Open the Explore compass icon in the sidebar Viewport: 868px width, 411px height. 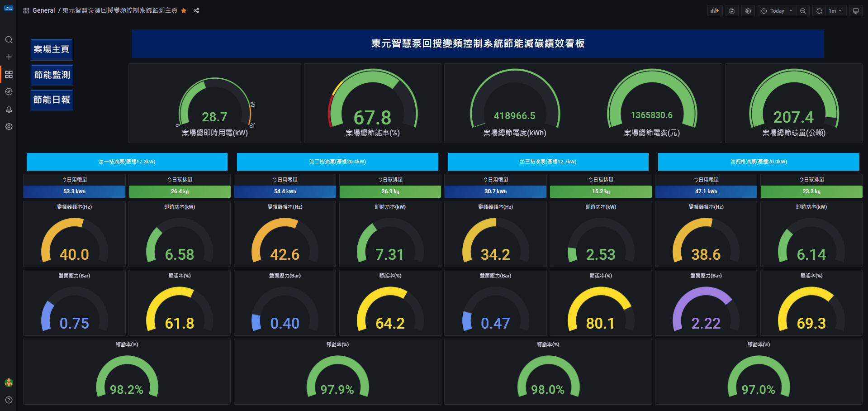pos(9,91)
